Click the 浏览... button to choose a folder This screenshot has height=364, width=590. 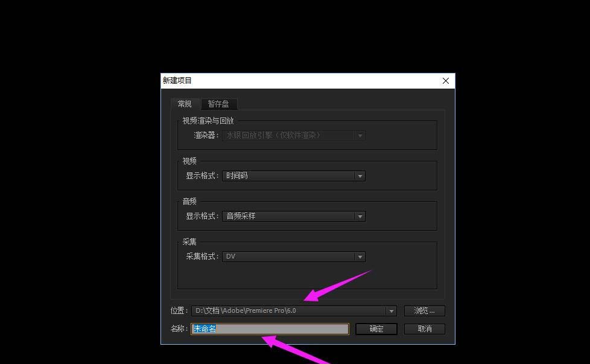424,310
